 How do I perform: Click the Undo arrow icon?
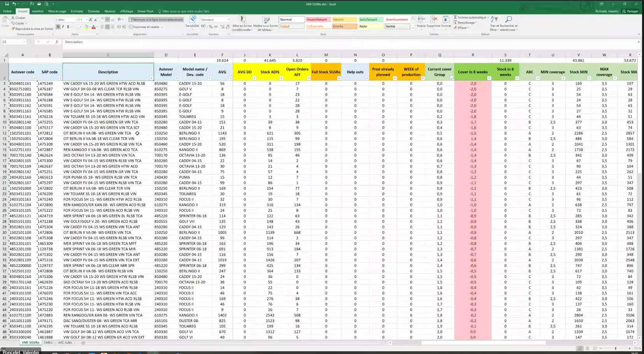click(14, 4)
